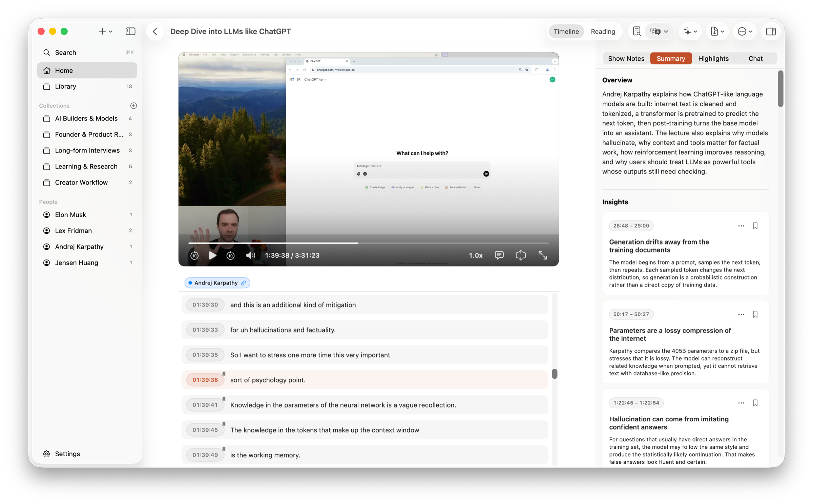Open the translate language dropdown
This screenshot has height=504, width=813.
coord(659,31)
